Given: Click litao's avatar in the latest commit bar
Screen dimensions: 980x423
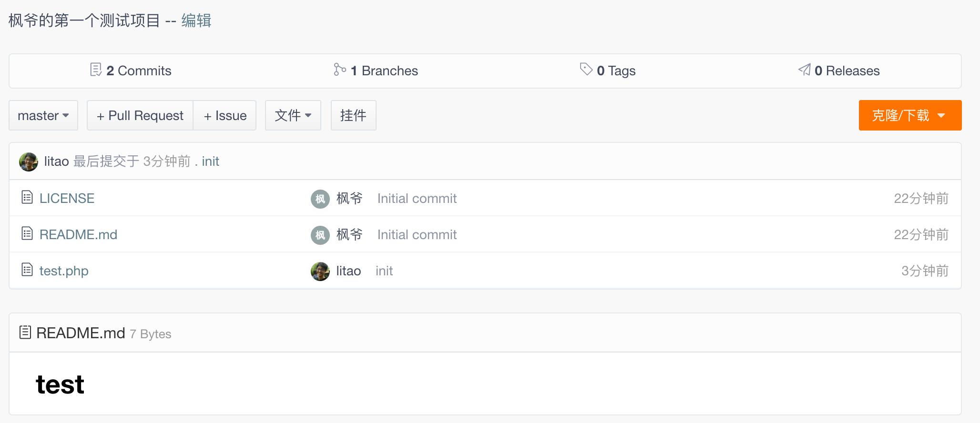Looking at the screenshot, I should [29, 161].
